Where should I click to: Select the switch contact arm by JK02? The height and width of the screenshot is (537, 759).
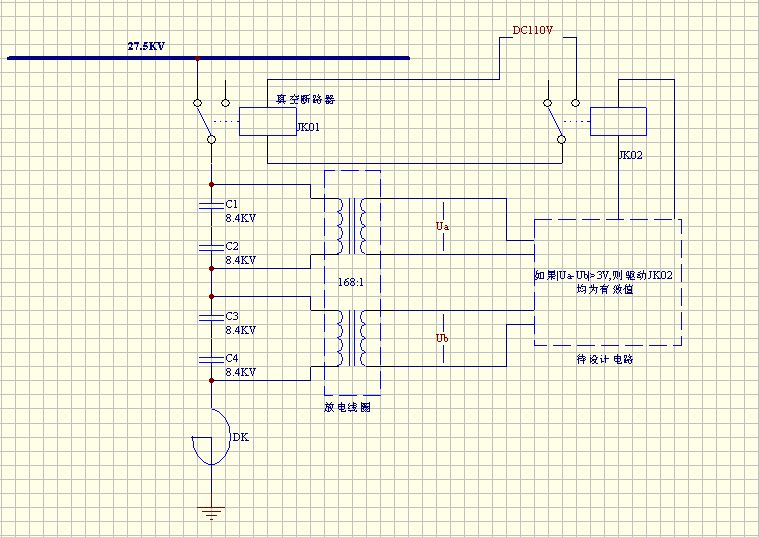(554, 121)
